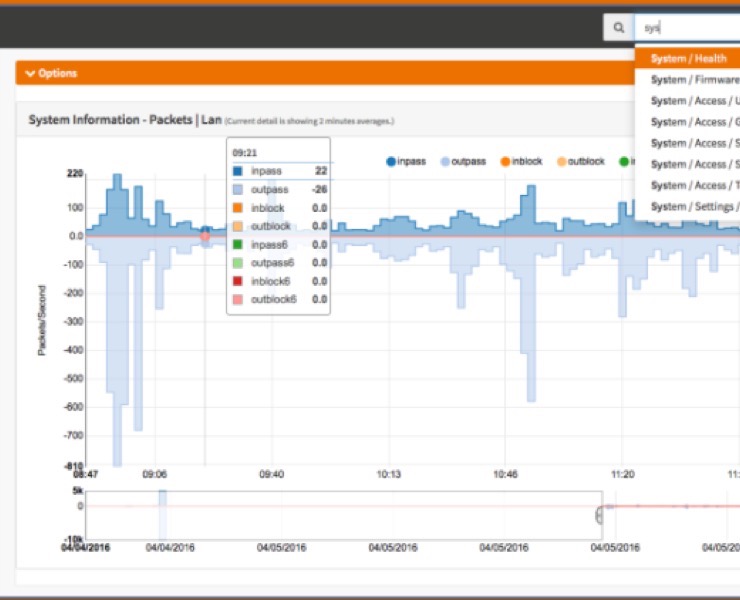Screen dimensions: 740x600
Task: Click the inpass blue square in tooltip
Action: [x=238, y=171]
